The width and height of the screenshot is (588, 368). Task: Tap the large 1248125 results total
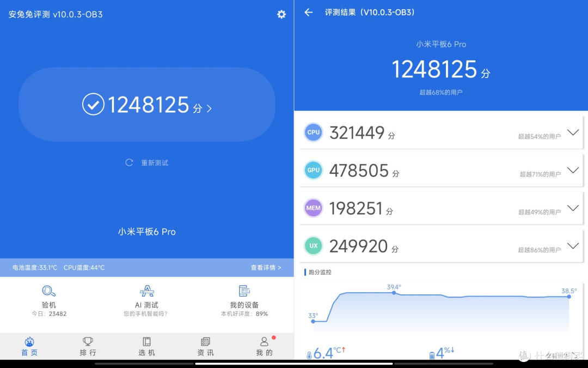point(434,69)
